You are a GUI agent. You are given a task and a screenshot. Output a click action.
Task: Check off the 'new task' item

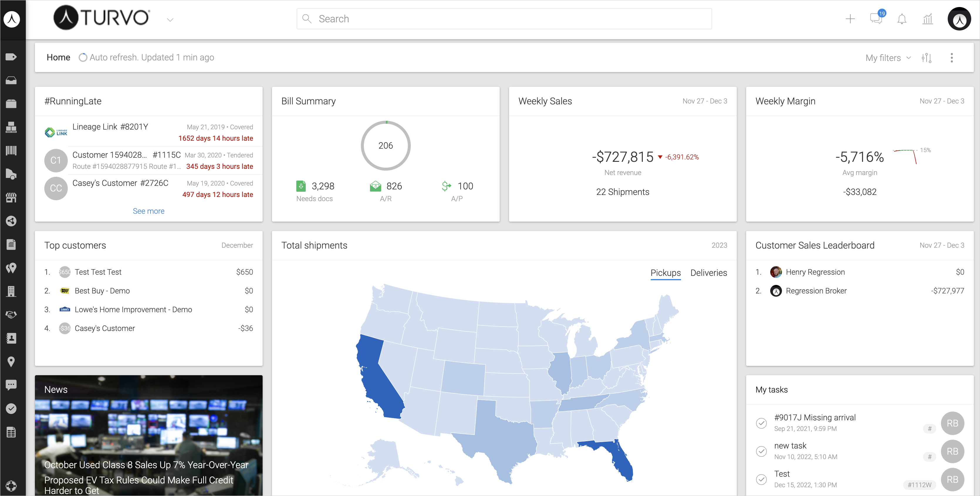(x=761, y=451)
